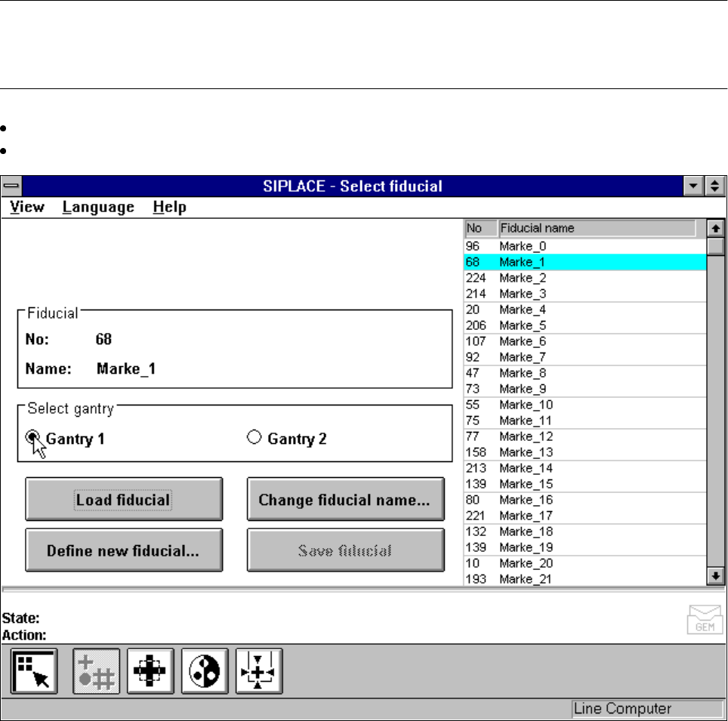The width and height of the screenshot is (728, 721).
Task: Click the title bar maximize/restore arrows
Action: pyautogui.click(x=715, y=186)
